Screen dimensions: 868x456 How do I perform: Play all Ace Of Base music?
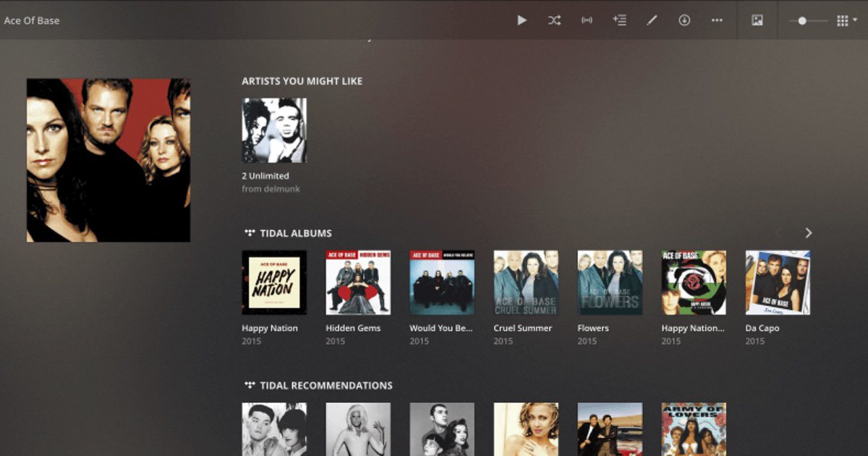point(522,20)
